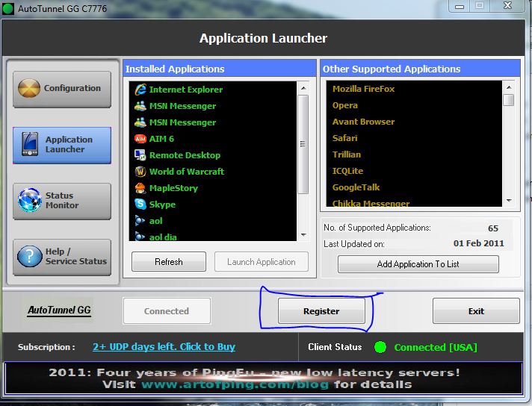532x406 pixels.
Task: Click supported applications scroll up arrow
Action: pos(509,87)
